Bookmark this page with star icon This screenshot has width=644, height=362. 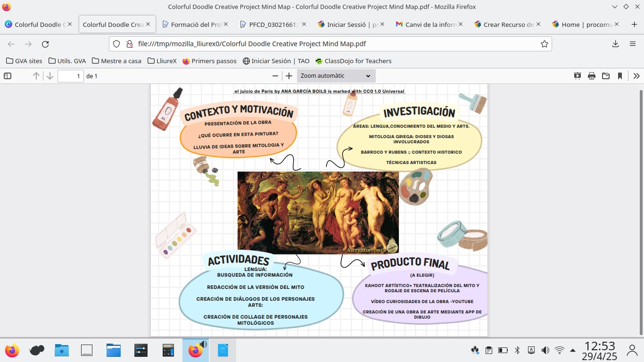[545, 44]
